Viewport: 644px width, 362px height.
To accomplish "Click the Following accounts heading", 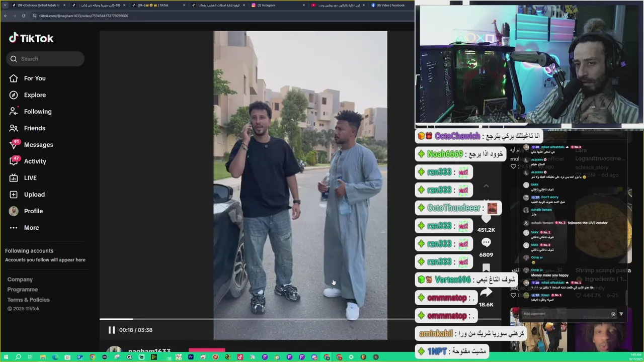I will (x=29, y=251).
